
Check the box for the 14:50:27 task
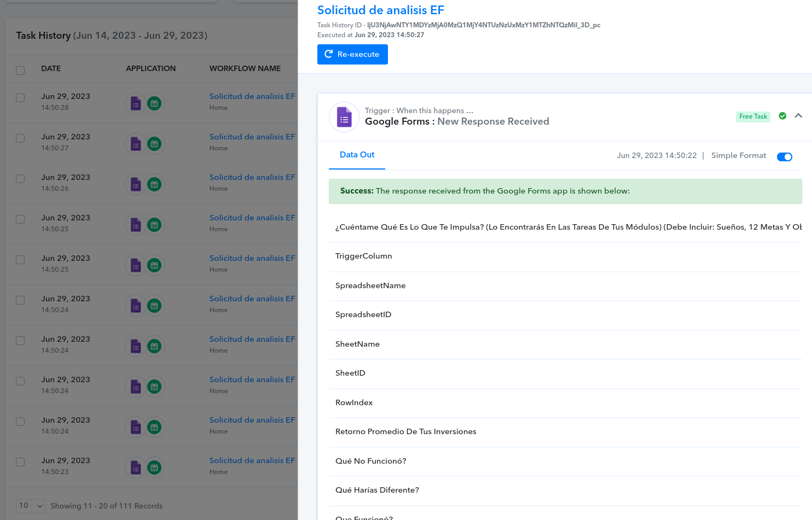pos(20,138)
